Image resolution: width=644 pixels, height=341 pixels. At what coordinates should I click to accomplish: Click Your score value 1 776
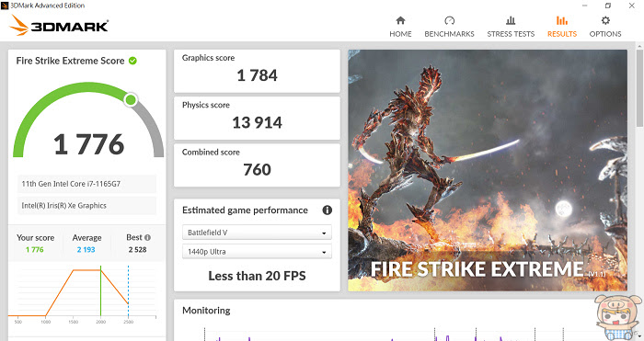[35, 249]
